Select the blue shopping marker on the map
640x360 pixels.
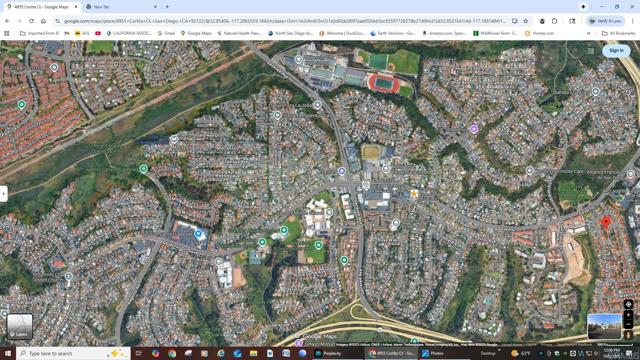tap(198, 234)
